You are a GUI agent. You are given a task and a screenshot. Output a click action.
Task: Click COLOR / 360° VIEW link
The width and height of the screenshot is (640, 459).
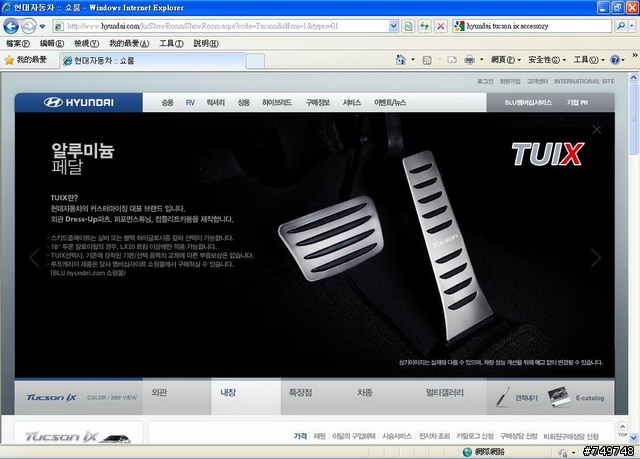click(x=112, y=397)
